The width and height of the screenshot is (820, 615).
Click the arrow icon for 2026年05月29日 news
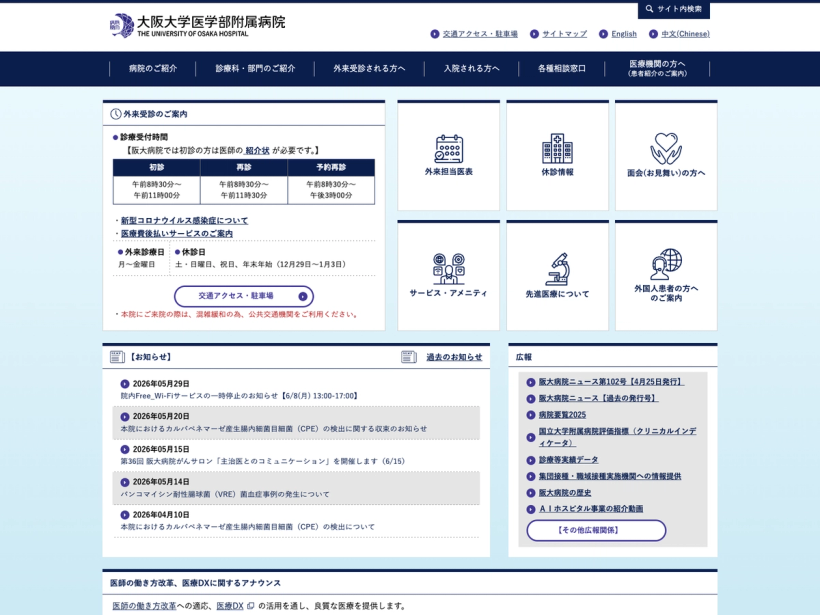click(124, 384)
